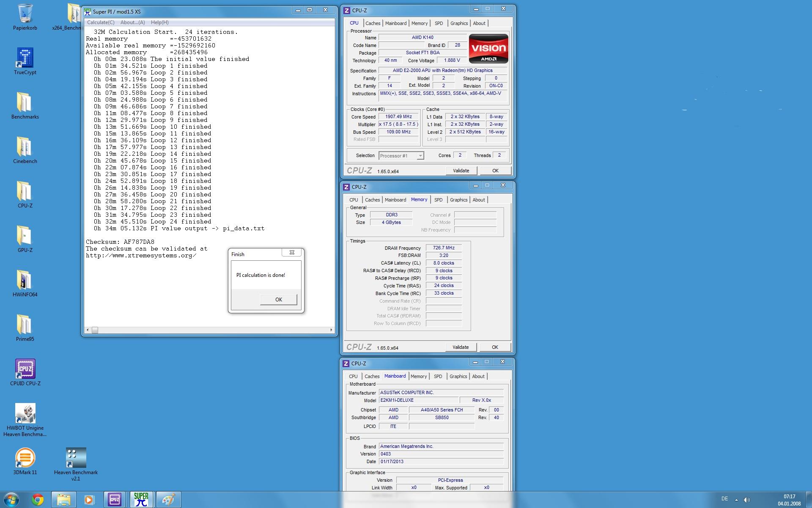Click the Multiplier x 17.5 value
The width and height of the screenshot is (812, 508).
[398, 124]
